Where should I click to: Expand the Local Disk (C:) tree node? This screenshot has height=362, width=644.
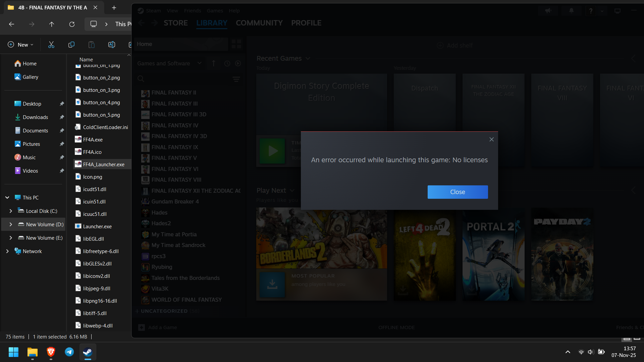pyautogui.click(x=11, y=211)
